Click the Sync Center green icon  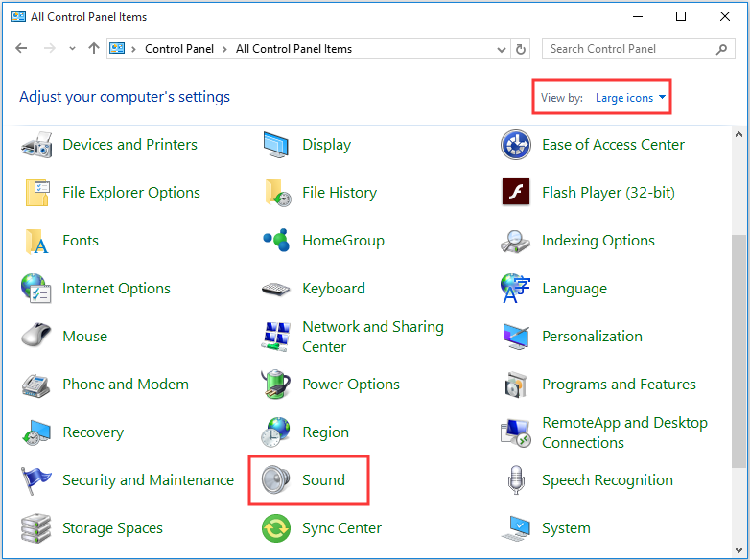pyautogui.click(x=276, y=528)
